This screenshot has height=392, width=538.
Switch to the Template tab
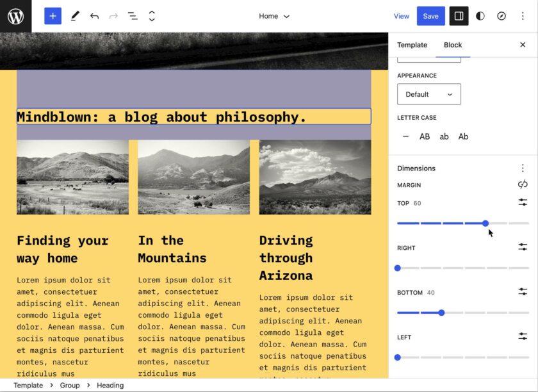click(x=412, y=45)
